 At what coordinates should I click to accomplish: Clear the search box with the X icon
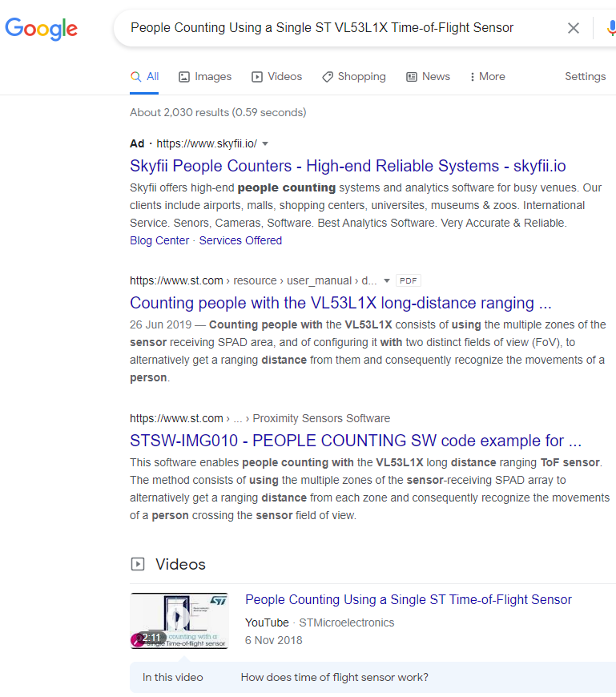point(574,28)
